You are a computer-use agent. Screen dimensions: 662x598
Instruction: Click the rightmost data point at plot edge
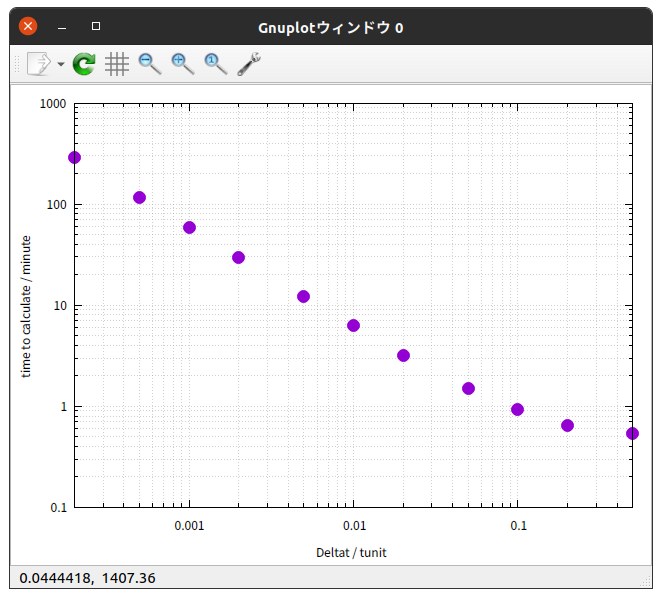click(x=632, y=433)
